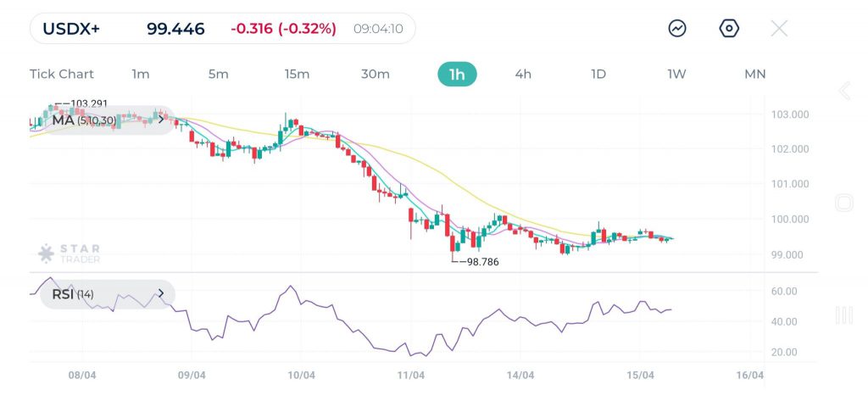The image size is (868, 401).
Task: Select the 15m timeframe
Action: tap(297, 74)
